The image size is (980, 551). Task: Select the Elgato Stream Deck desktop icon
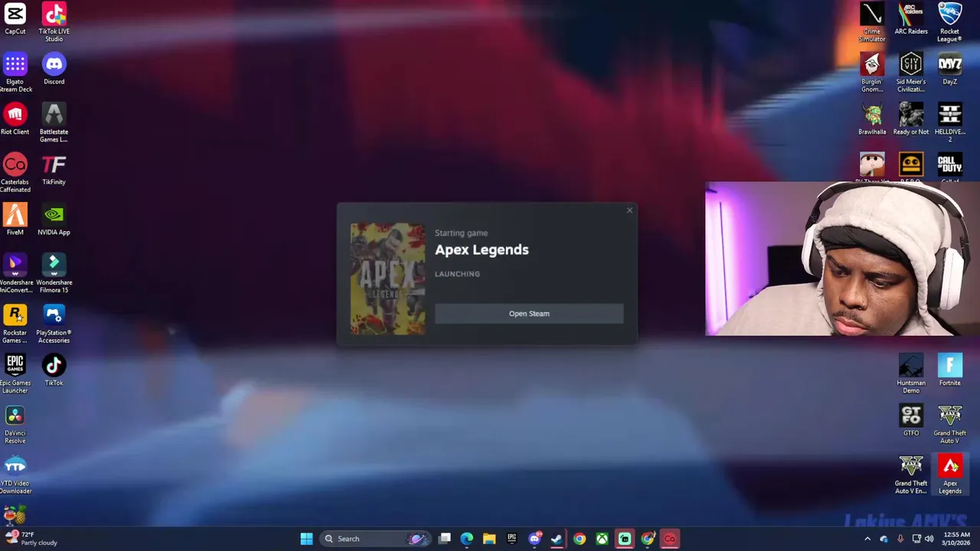[x=15, y=73]
